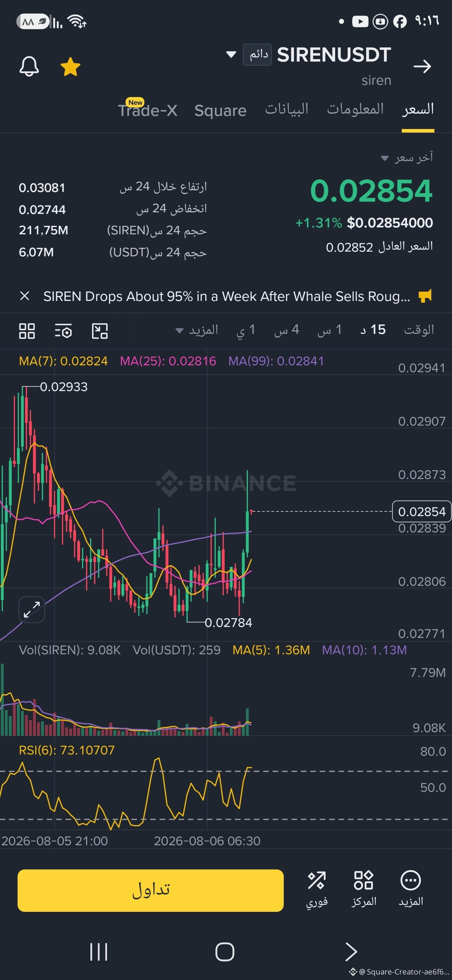Screen dimensions: 452x980
Task: Tap the MA(7) indicator label
Action: (63, 361)
